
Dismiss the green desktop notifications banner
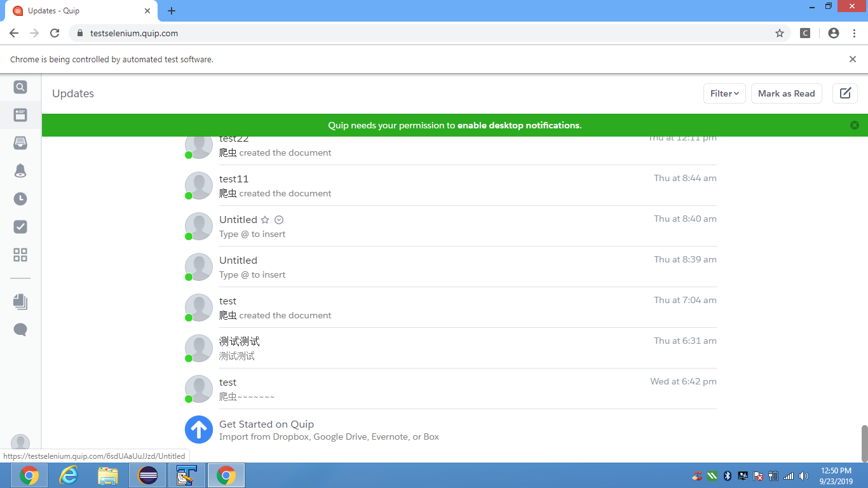click(x=855, y=125)
